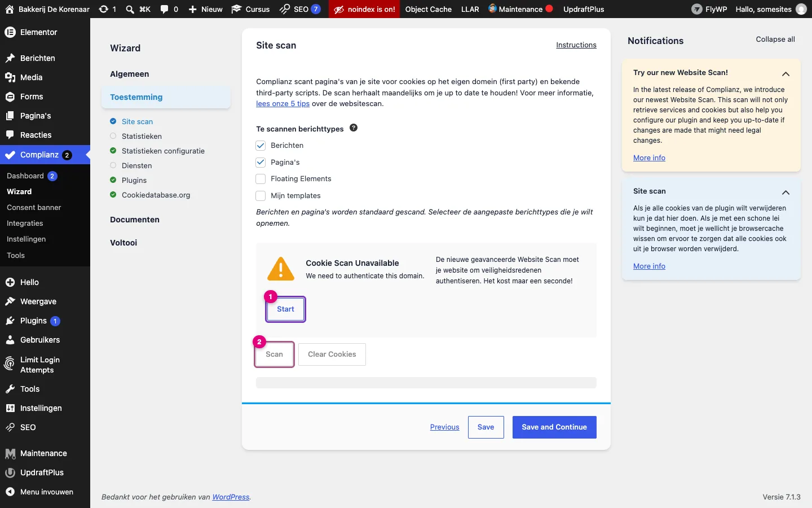
Task: Uncheck the Pagina's checkbox
Action: [261, 162]
